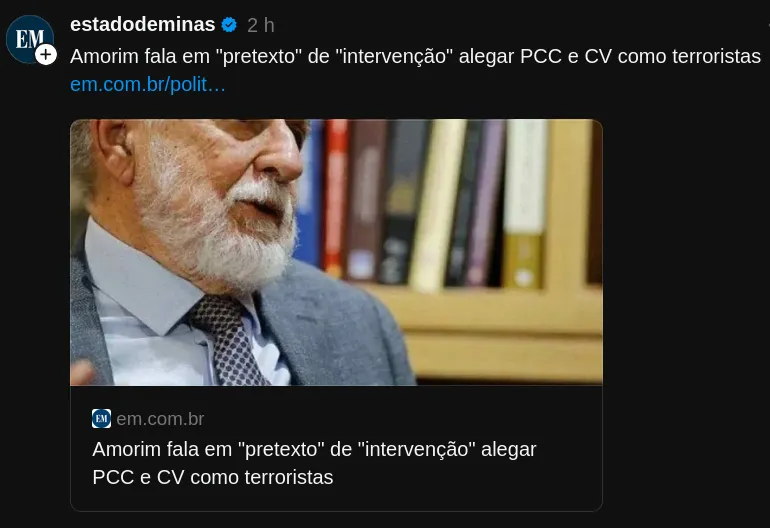
Task: Click the purple book spine in the photo
Action: [485, 202]
